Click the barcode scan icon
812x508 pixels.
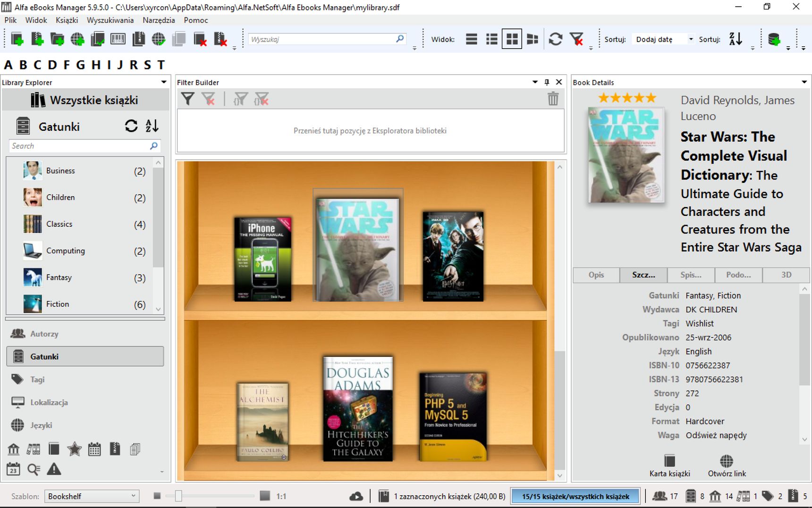click(118, 39)
